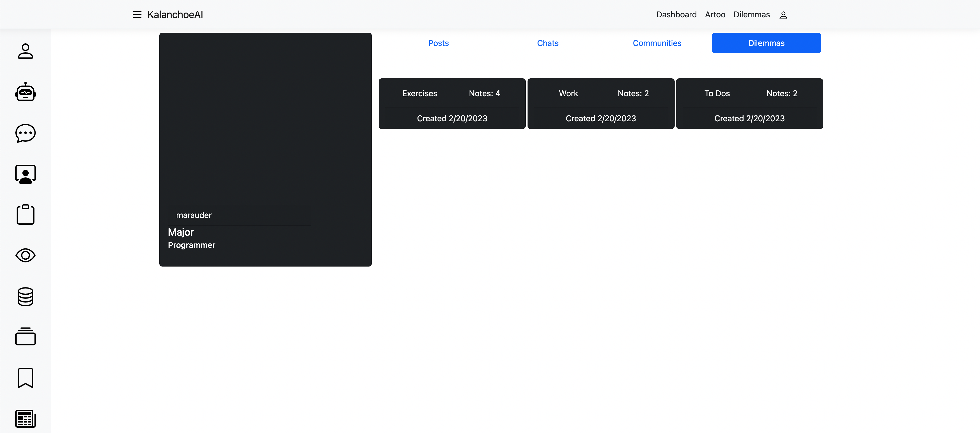Open the Exercises dilemma card
This screenshot has width=980, height=433.
click(x=452, y=103)
